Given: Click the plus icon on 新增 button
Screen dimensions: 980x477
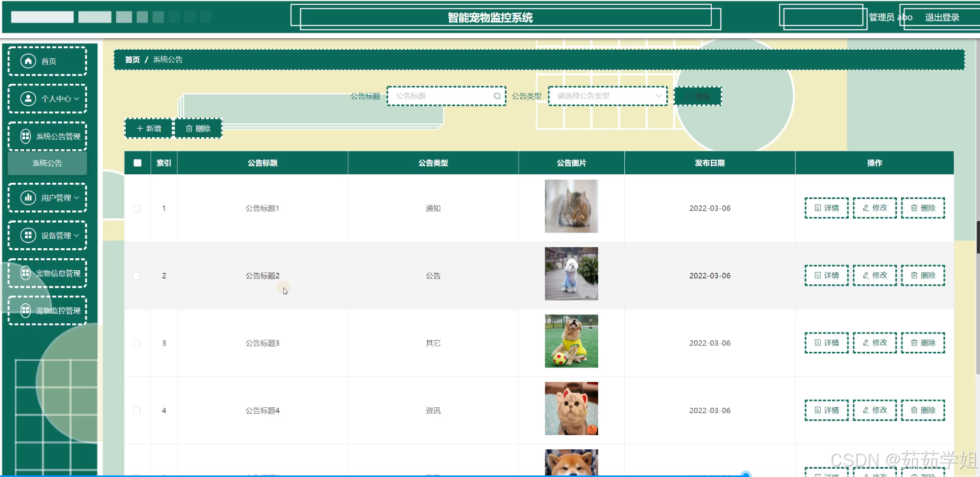Looking at the screenshot, I should click(x=140, y=128).
